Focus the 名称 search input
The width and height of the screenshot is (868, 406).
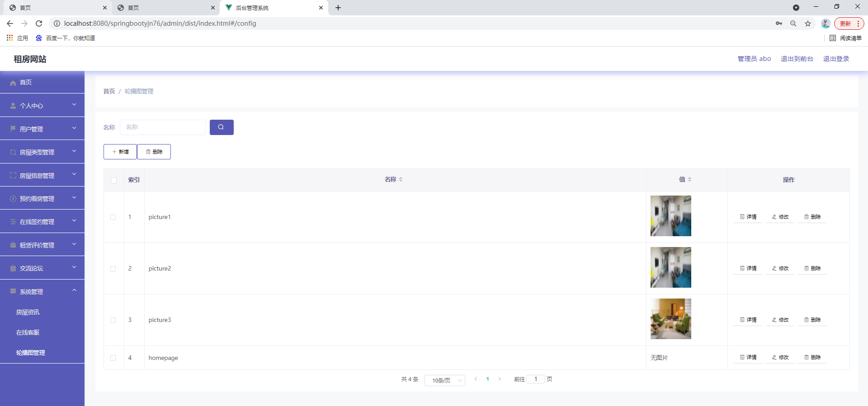pyautogui.click(x=163, y=127)
